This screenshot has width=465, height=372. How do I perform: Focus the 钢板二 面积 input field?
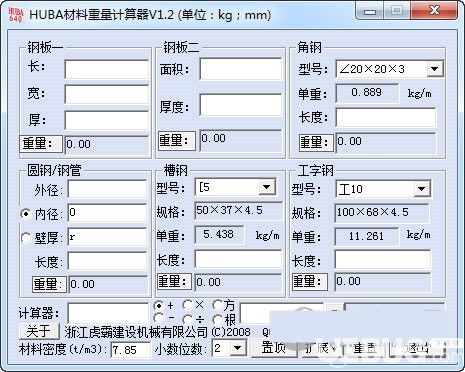coord(241,69)
